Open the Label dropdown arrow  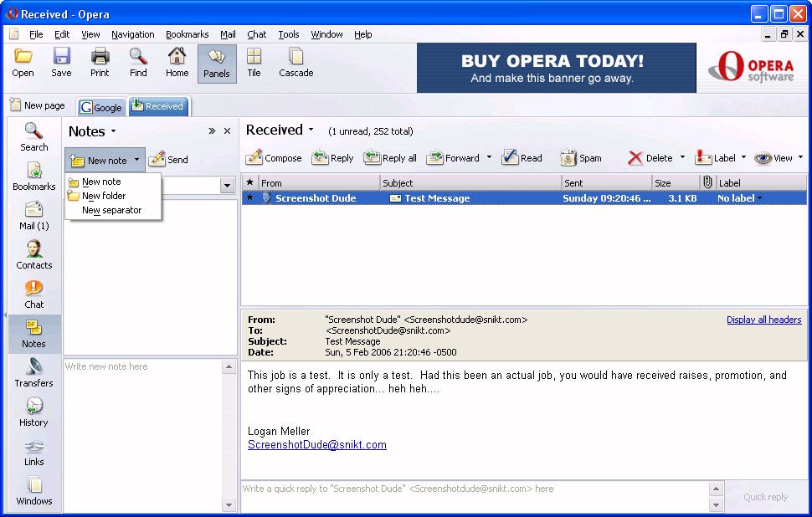pos(743,157)
